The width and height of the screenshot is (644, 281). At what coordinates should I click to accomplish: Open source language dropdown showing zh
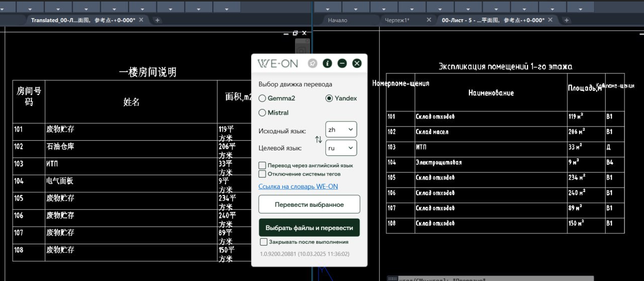341,130
